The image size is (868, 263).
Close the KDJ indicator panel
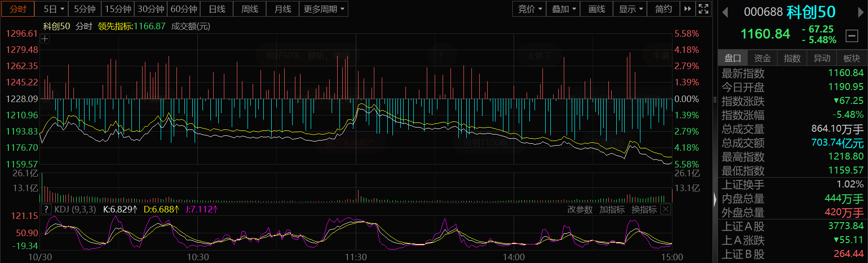pyautogui.click(x=666, y=209)
